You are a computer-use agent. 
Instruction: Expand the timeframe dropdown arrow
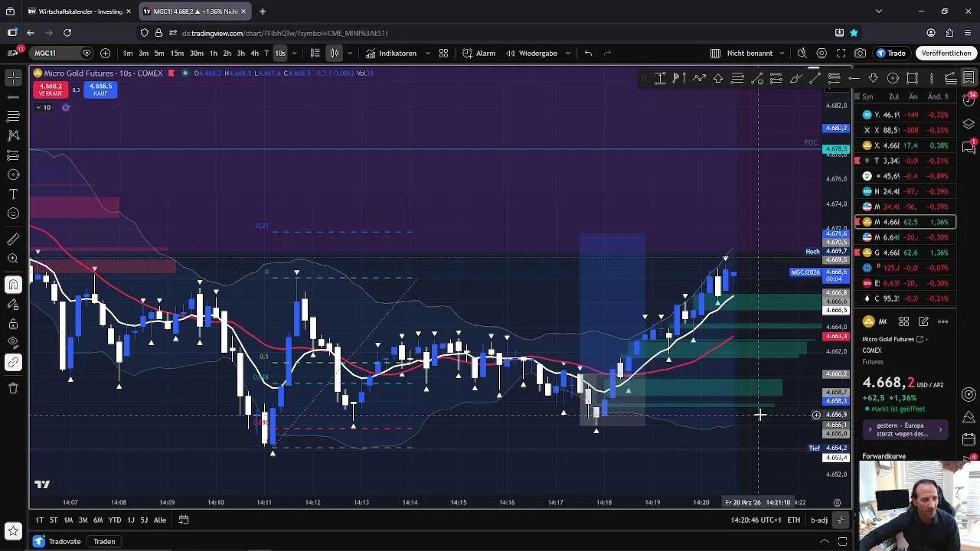click(x=295, y=53)
